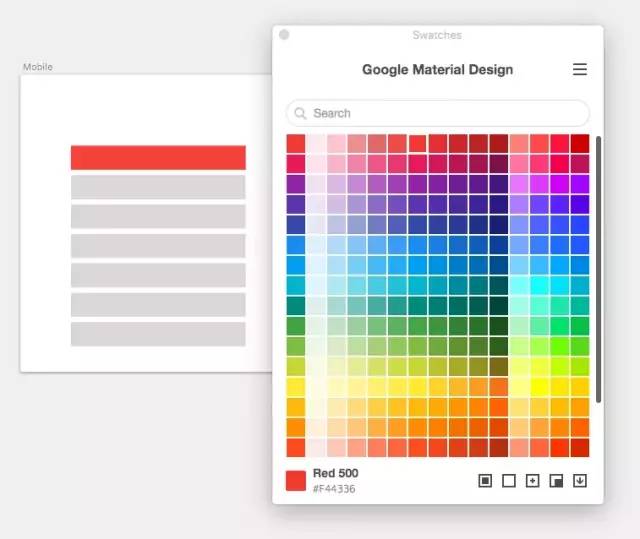
Task: Pick the primary Teal swatch in leading column
Action: [x=296, y=306]
